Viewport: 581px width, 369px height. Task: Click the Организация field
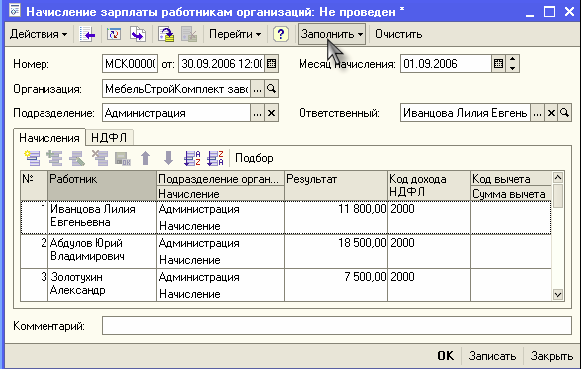click(x=176, y=89)
